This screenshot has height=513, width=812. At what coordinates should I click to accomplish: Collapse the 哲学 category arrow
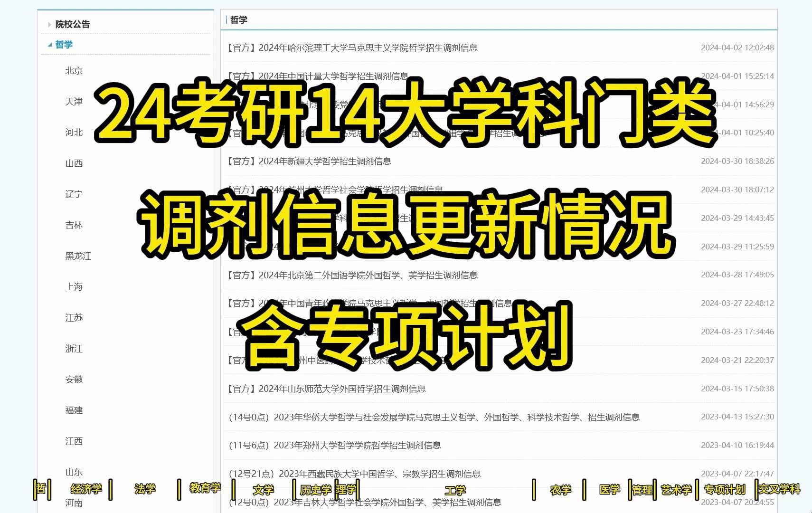(x=50, y=45)
